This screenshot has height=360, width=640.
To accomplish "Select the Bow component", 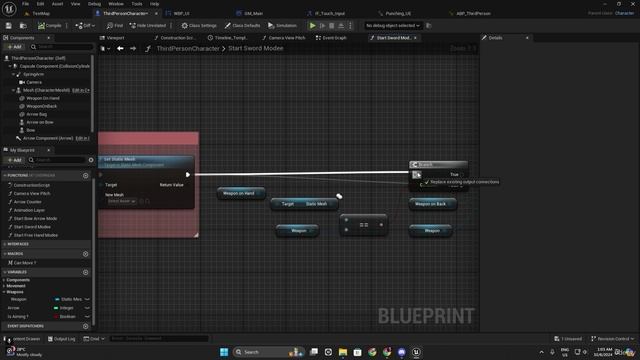I will (x=31, y=130).
